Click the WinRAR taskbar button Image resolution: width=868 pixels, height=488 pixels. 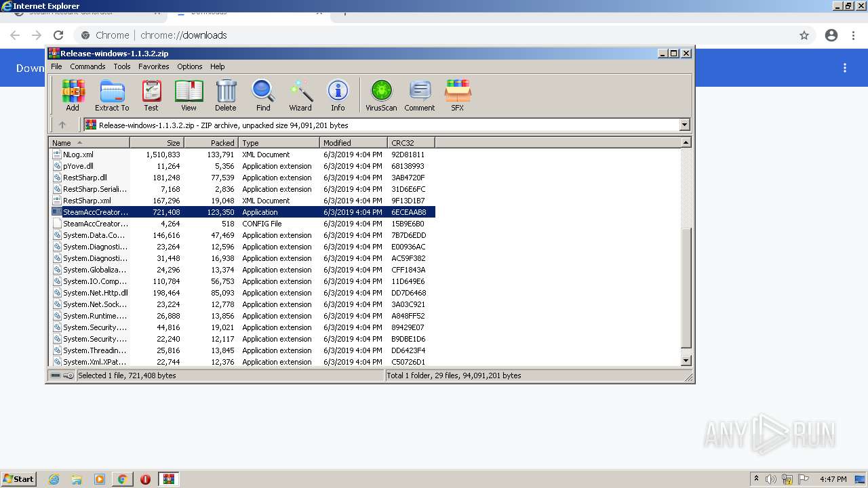(x=169, y=479)
